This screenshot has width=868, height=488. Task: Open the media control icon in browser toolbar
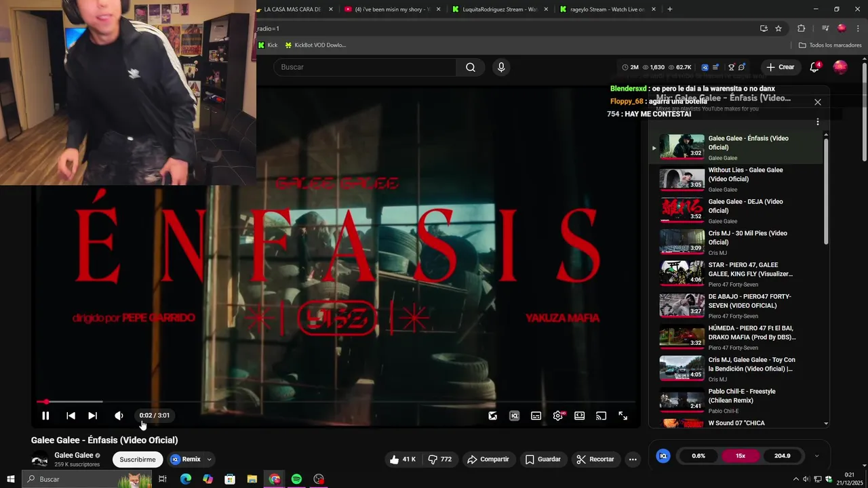[825, 28]
